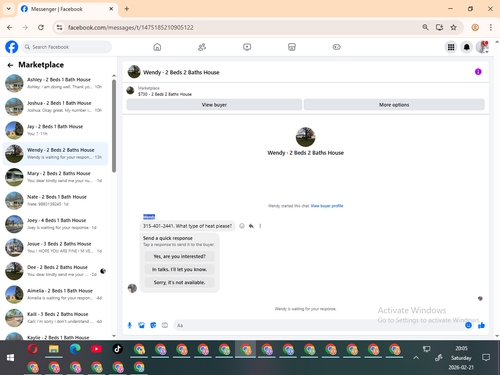The height and width of the screenshot is (375, 500).
Task: Select Wendy - 2 Beds 2 Baths House conversation
Action: [x=55, y=154]
